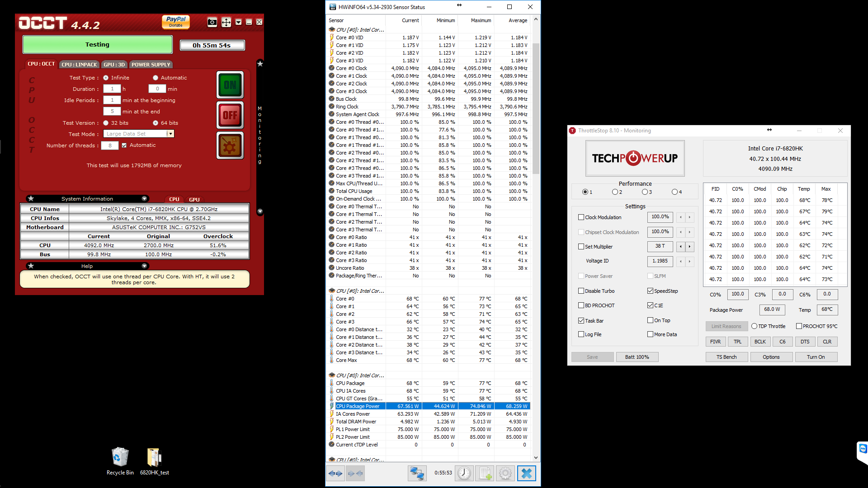Toggle the SpeedStep checkbox

[x=650, y=291]
